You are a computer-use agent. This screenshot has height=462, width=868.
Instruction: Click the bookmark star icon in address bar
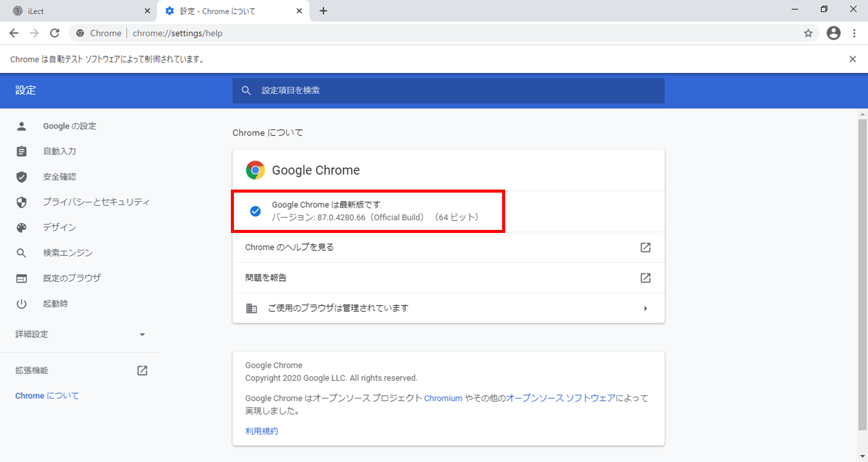(808, 33)
